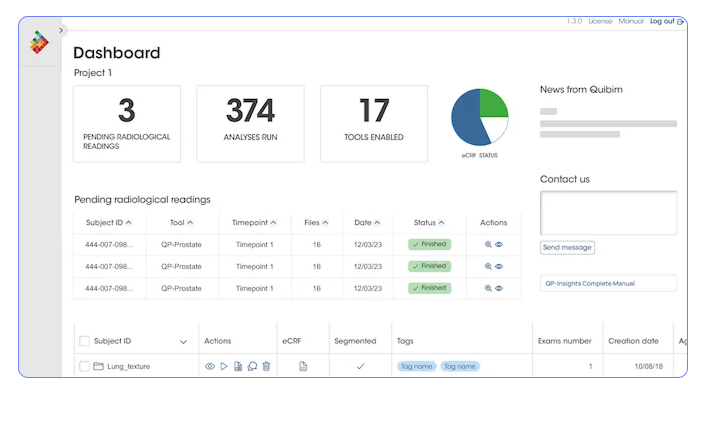Screen dimensions: 713x442
Task: Click the Quibim logo icon
Action: click(x=39, y=43)
